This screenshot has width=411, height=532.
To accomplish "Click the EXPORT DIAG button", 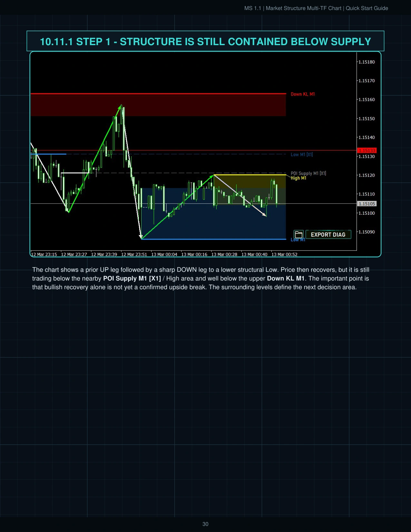I will [x=328, y=234].
